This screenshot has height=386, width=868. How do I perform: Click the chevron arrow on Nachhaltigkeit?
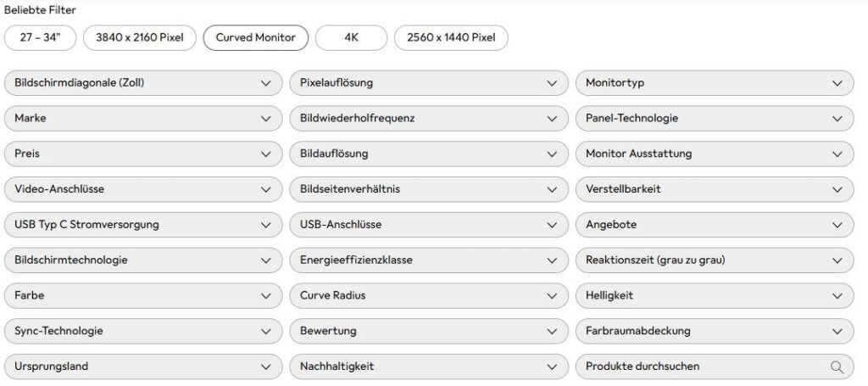[x=552, y=366]
